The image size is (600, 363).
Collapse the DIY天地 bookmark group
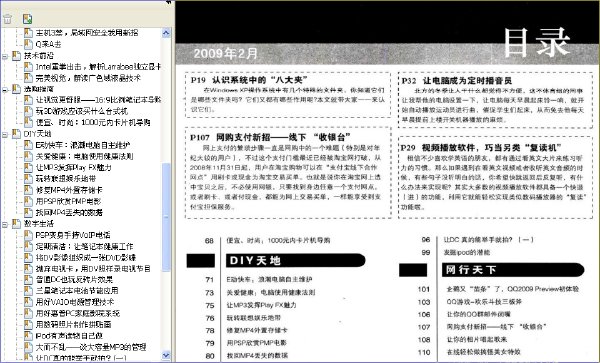[5, 134]
